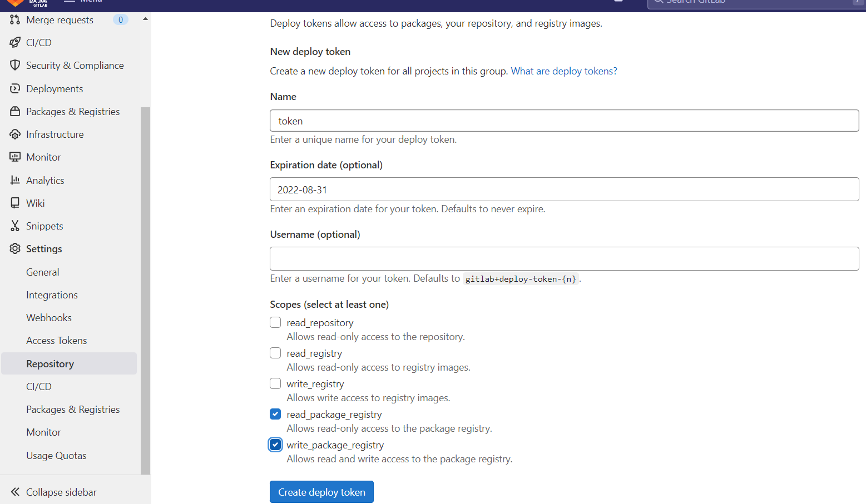Click the Collapse sidebar chevrons icon
Image resolution: width=866 pixels, height=504 pixels.
[x=15, y=492]
